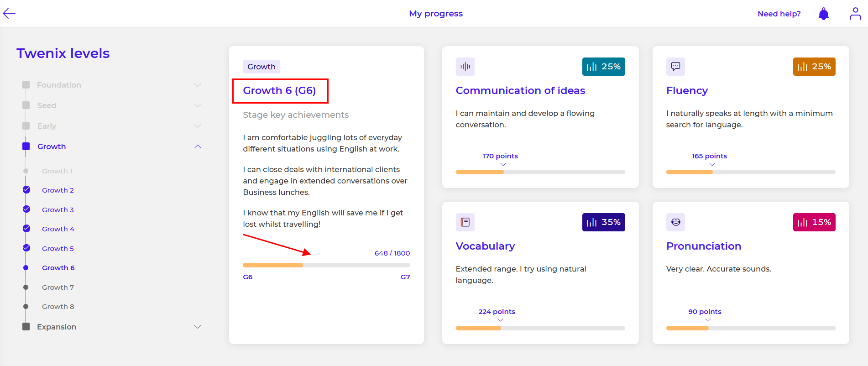Open the Growth 6 (G6) heading
Screen dimensions: 868x366
point(279,90)
